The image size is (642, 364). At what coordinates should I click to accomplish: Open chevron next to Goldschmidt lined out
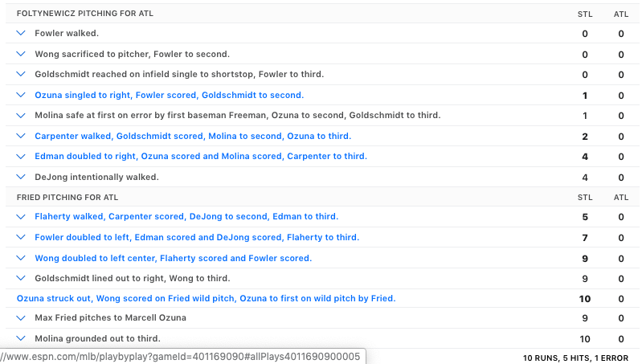point(22,278)
